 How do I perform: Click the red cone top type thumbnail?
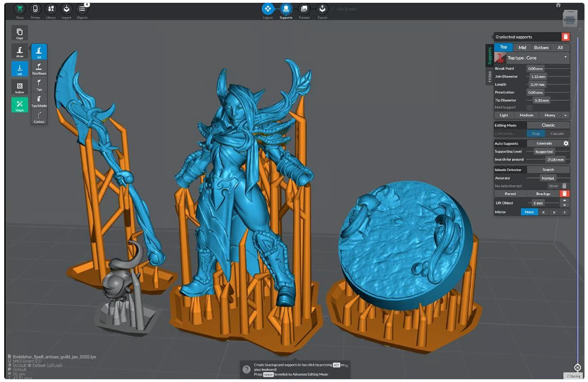click(x=500, y=58)
